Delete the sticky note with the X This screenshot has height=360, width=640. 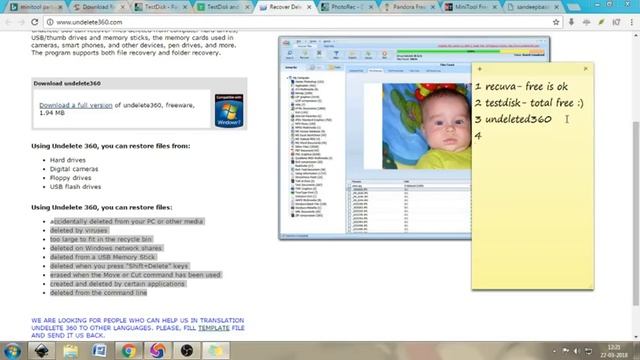click(x=586, y=69)
